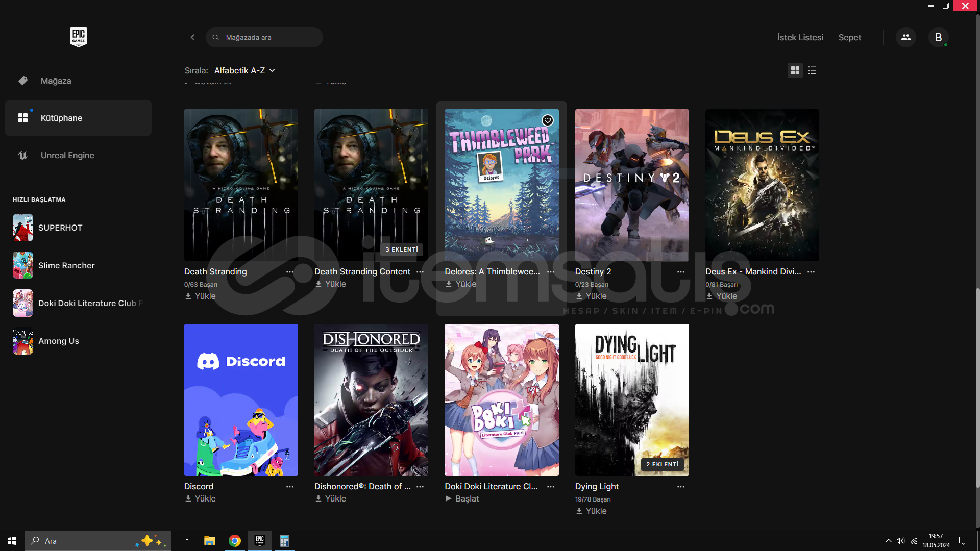Screen dimensions: 980x551
Task: Install Destiny 2 via Yükle
Action: (591, 296)
